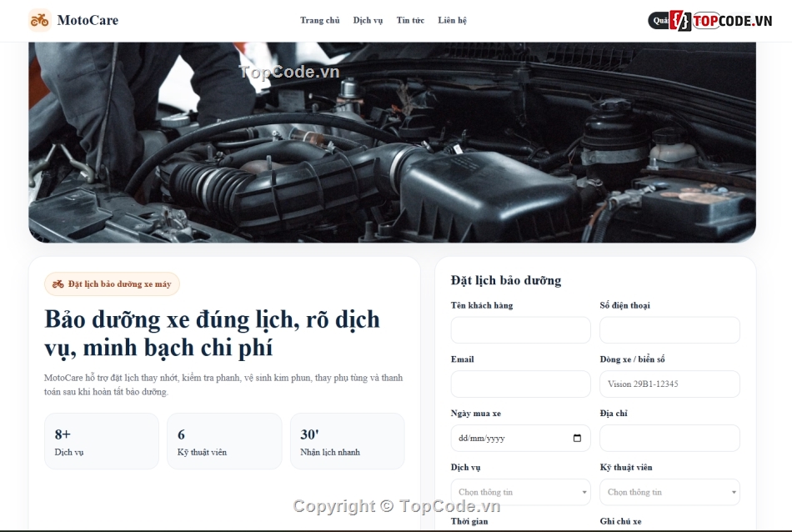The width and height of the screenshot is (792, 532).
Task: Open the Dịch vụ navigation item
Action: point(368,20)
